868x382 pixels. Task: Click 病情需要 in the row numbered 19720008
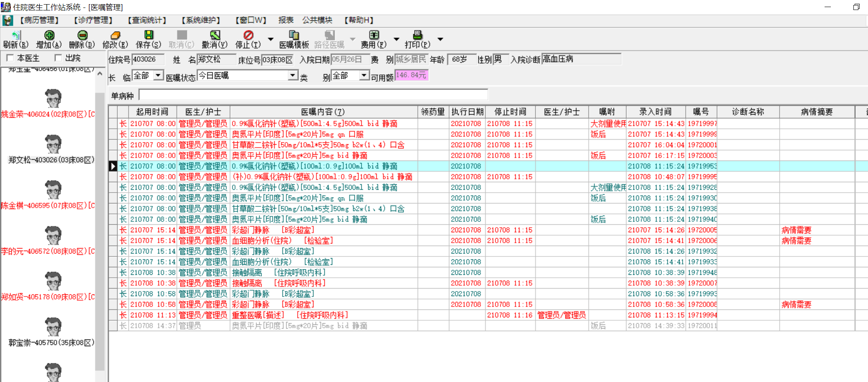(796, 304)
